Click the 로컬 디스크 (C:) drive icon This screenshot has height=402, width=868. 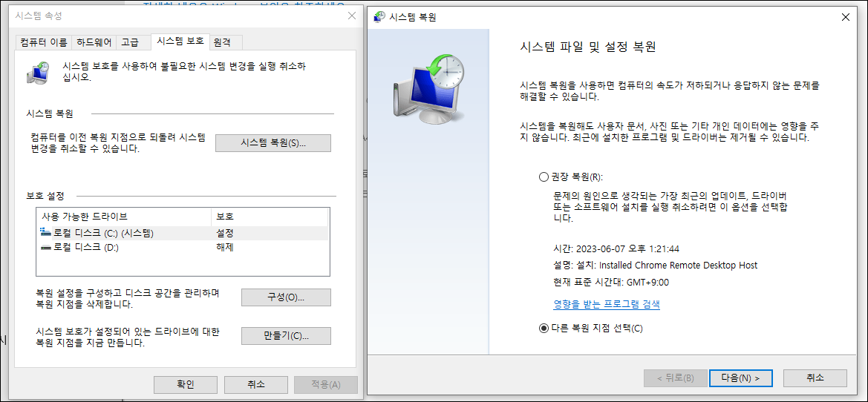[x=45, y=233]
